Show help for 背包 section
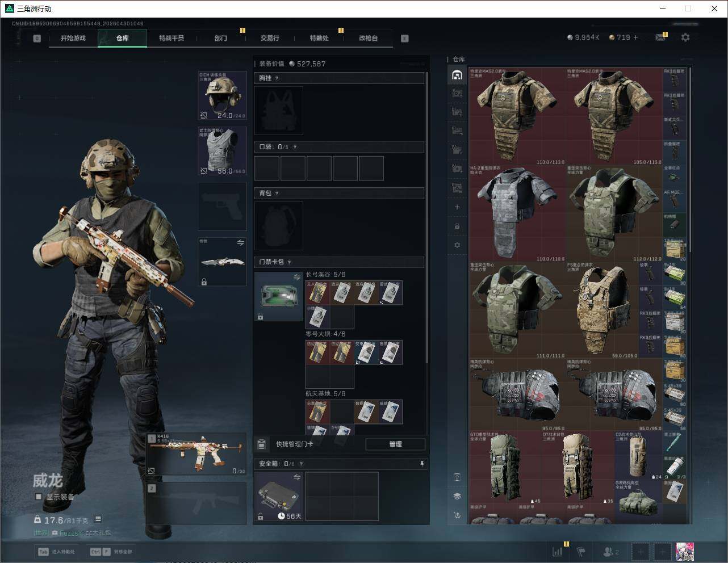This screenshot has width=728, height=563. (x=277, y=193)
